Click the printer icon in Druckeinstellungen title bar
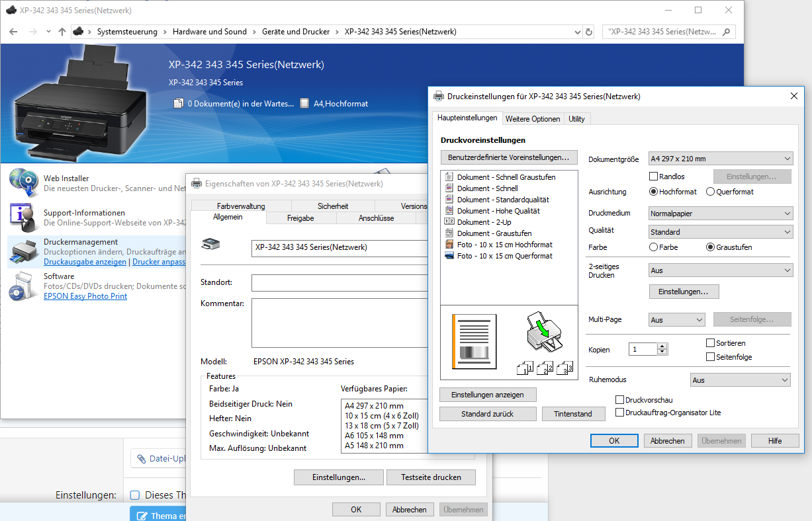Image resolution: width=812 pixels, height=521 pixels. click(x=438, y=97)
